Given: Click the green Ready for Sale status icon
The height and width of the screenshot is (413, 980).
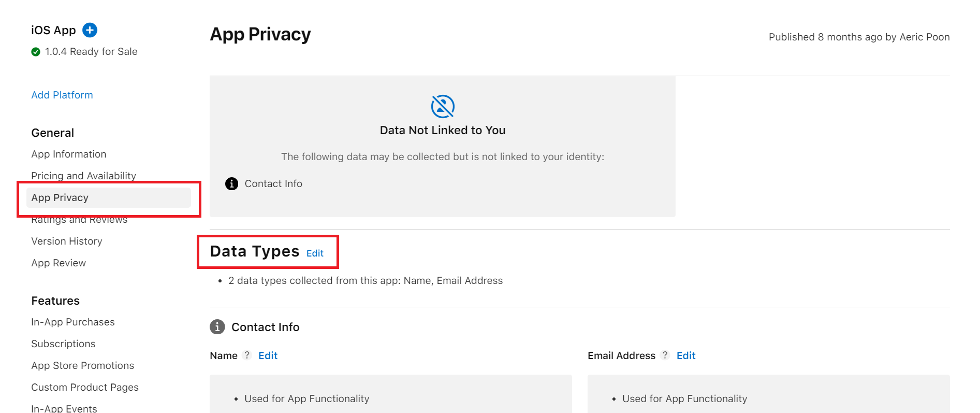Looking at the screenshot, I should tap(36, 52).
